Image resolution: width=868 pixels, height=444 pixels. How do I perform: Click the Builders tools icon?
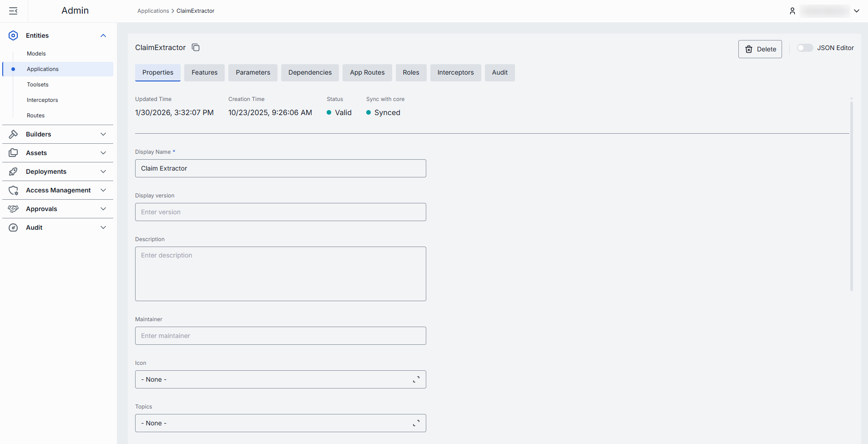(x=13, y=134)
